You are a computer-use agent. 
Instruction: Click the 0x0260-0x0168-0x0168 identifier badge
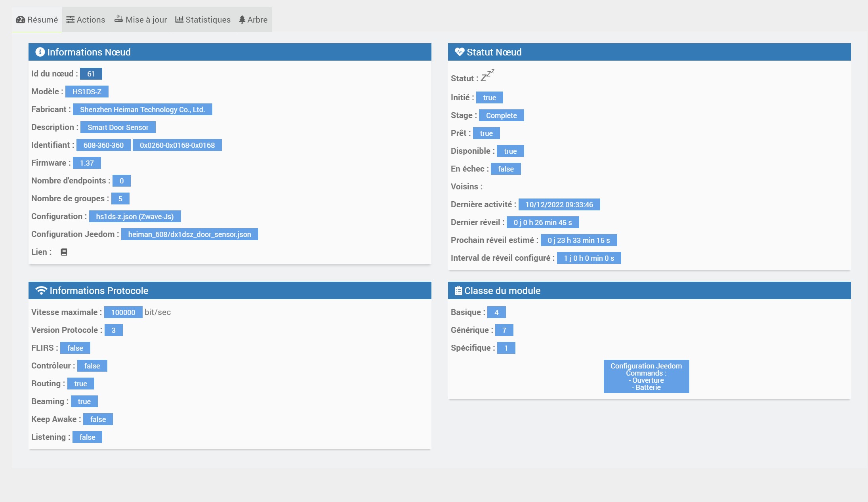[x=177, y=145]
